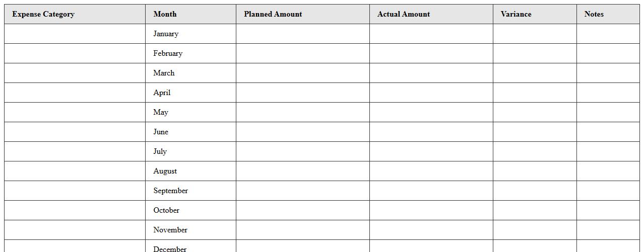Click the Variance column header
Viewport: 644px width, 252px height.
[x=535, y=14]
